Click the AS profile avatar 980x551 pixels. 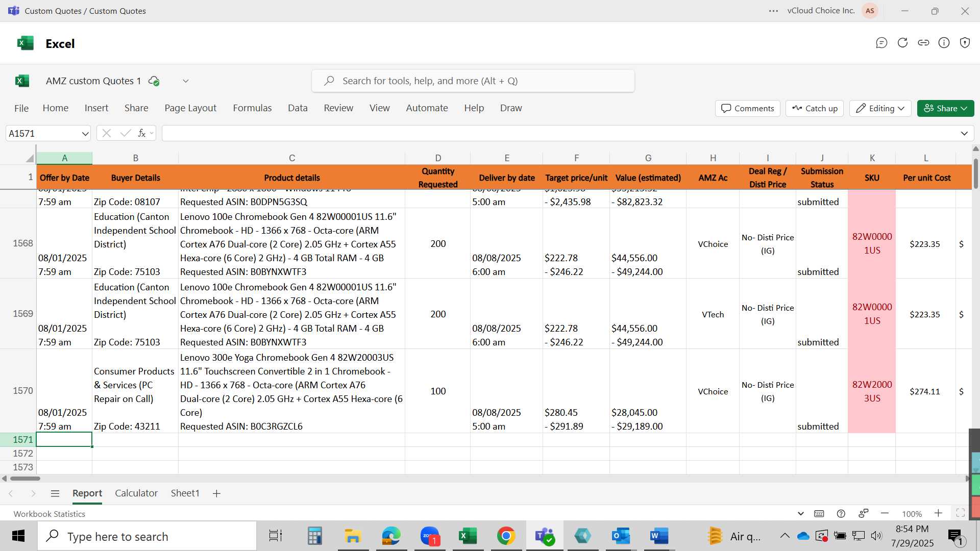click(870, 11)
